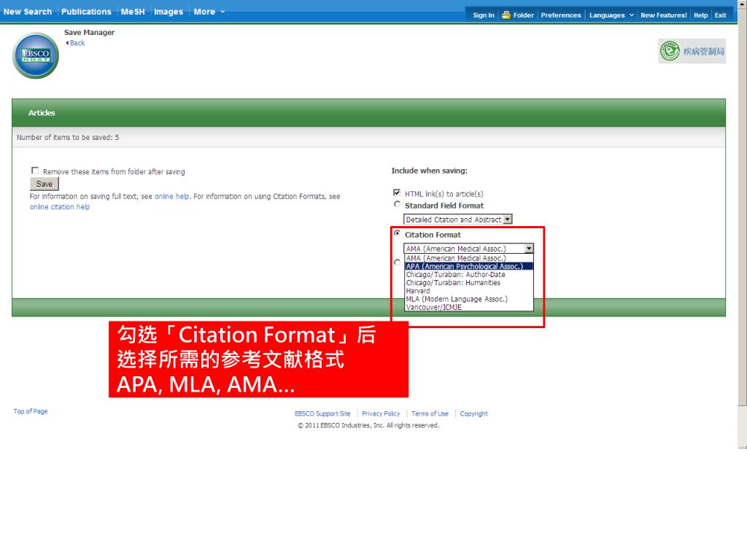Choose Chicago/Turabian: Humanities option
Screen dimensions: 747x560
tap(469, 282)
